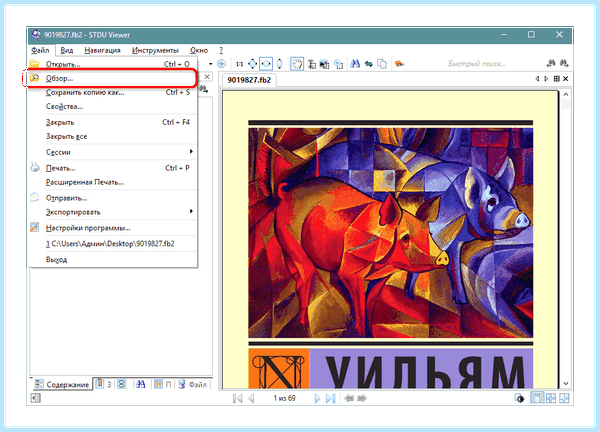Choose Закрыть все menu item
The image size is (600, 432).
pyautogui.click(x=113, y=137)
